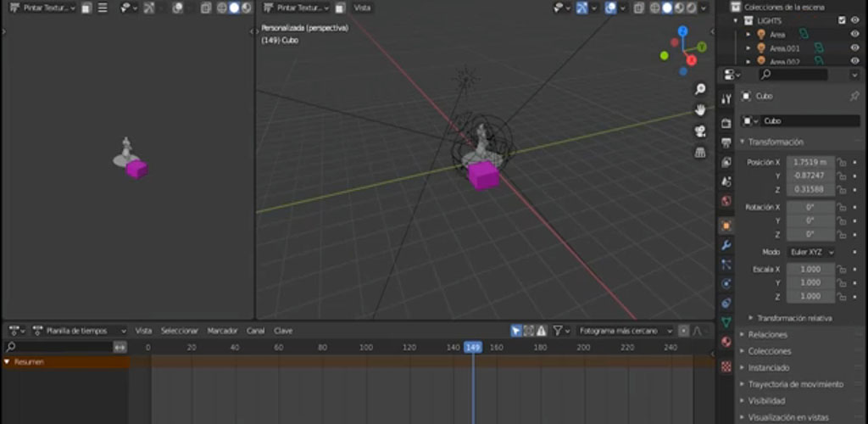This screenshot has width=868, height=424.
Task: Open the Material properties tab icon
Action: pos(726,342)
